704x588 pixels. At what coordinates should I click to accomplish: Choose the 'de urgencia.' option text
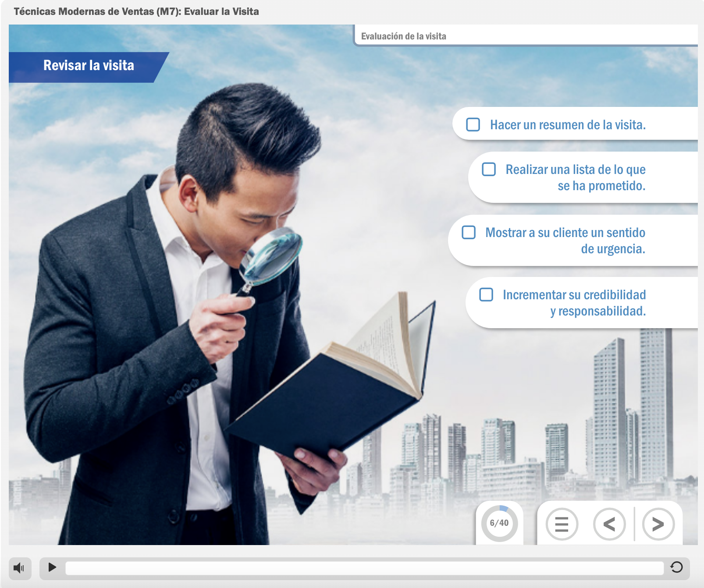click(613, 249)
